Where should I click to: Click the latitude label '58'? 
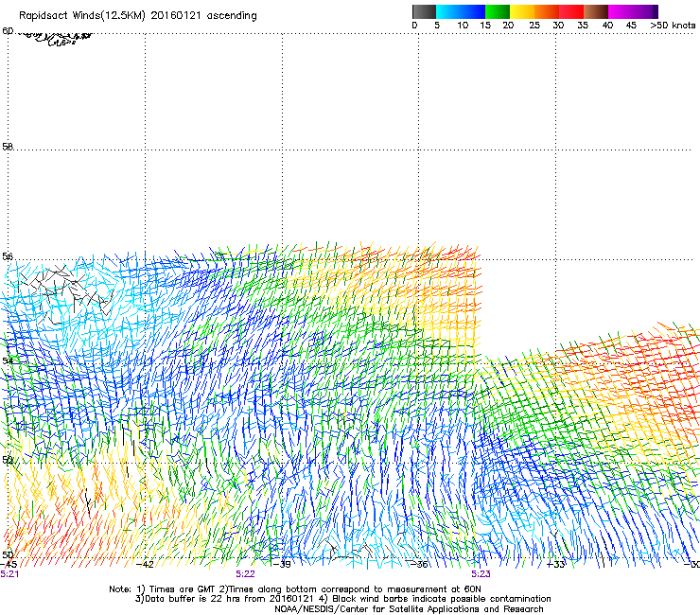[x=8, y=146]
